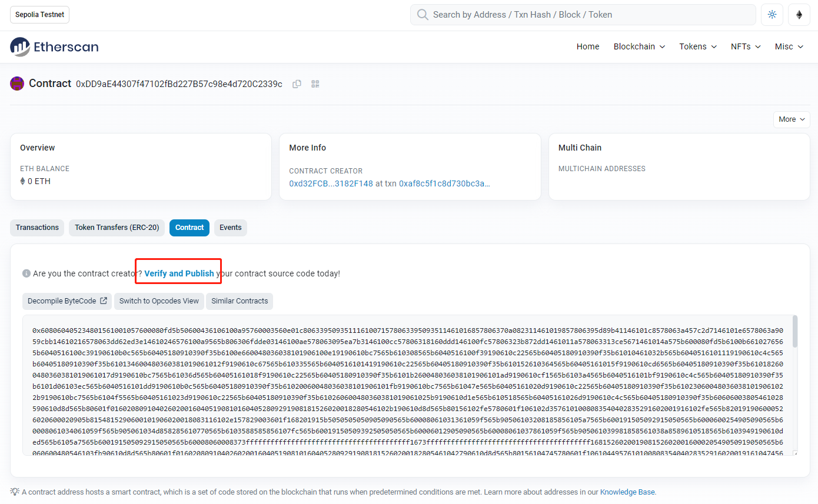
Task: Expand the Tokens menu
Action: 698,46
